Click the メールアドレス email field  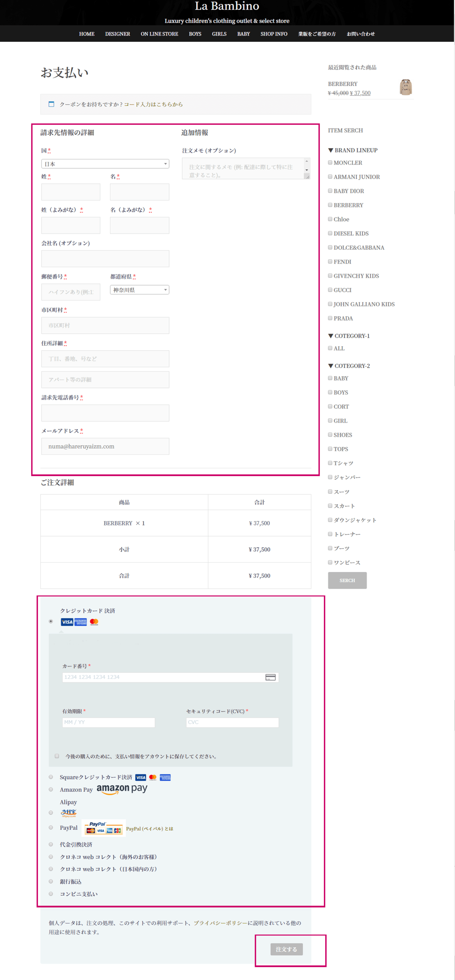coord(105,446)
